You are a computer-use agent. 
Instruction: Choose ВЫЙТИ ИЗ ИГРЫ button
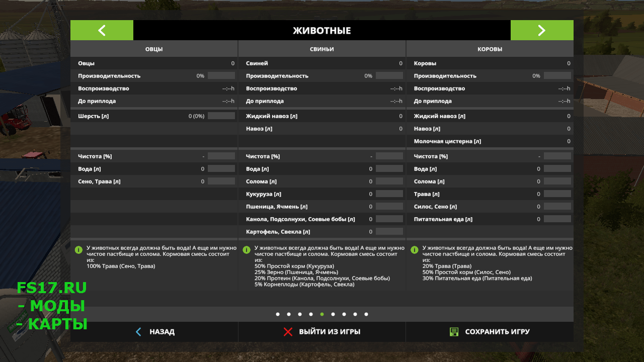[322, 332]
